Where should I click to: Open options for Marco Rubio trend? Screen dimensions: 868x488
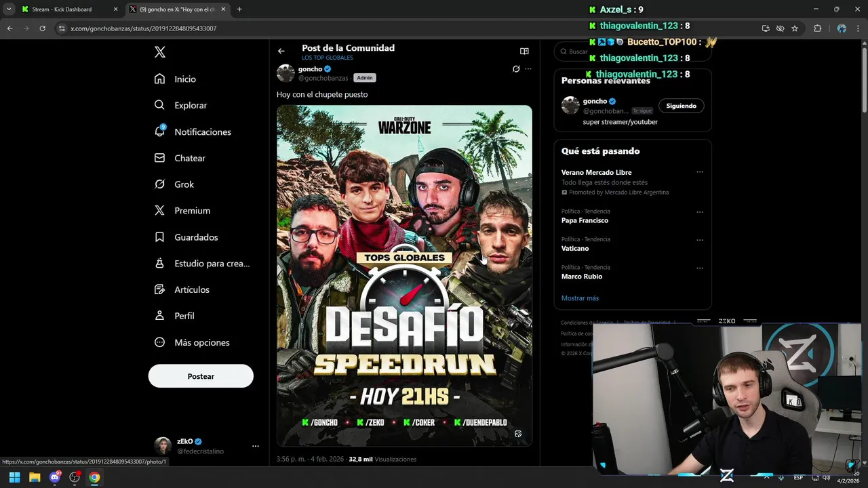700,268
